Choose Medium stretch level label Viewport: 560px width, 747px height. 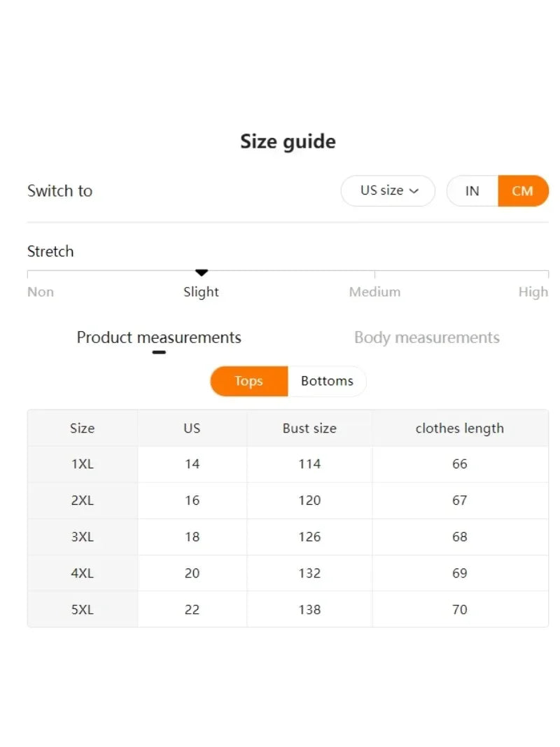click(374, 292)
